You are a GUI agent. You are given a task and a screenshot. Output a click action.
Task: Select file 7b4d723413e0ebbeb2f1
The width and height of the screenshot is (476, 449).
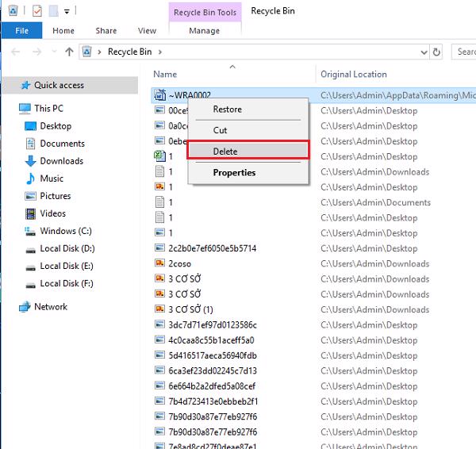coord(213,401)
